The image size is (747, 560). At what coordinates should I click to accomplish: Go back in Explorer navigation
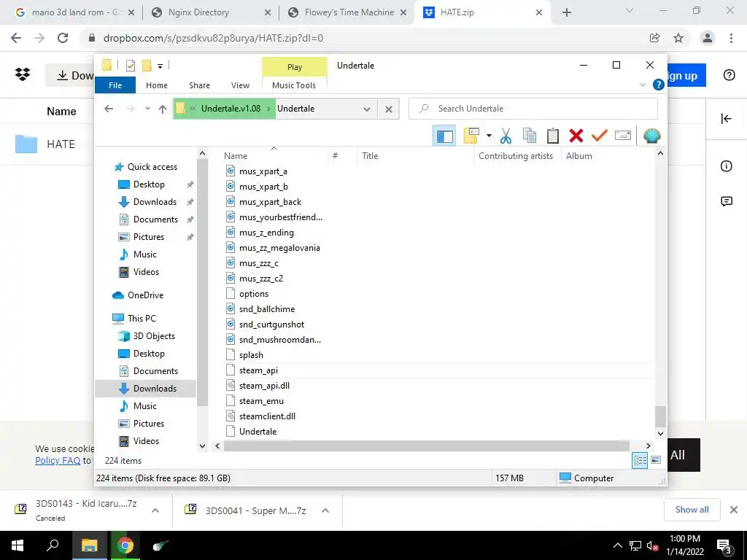click(x=109, y=109)
